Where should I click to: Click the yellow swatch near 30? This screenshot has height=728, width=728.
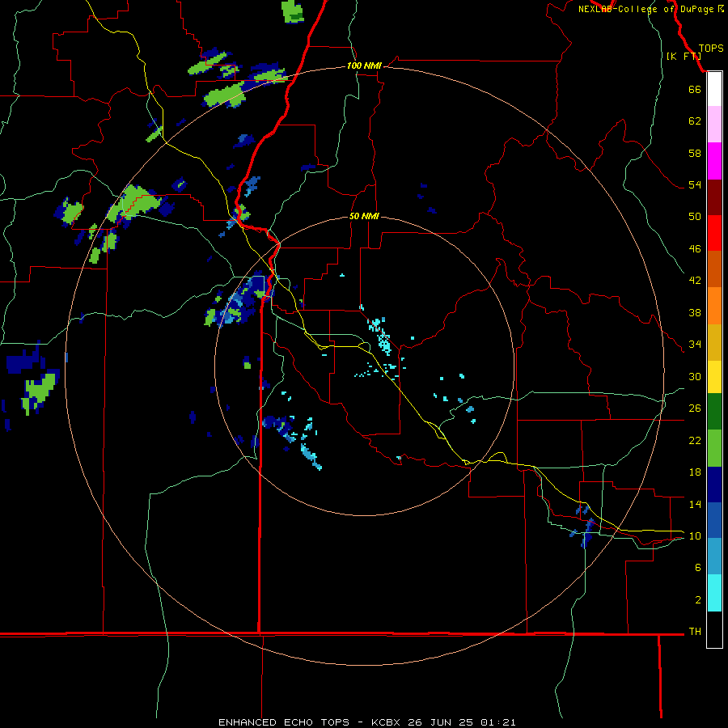pos(714,377)
